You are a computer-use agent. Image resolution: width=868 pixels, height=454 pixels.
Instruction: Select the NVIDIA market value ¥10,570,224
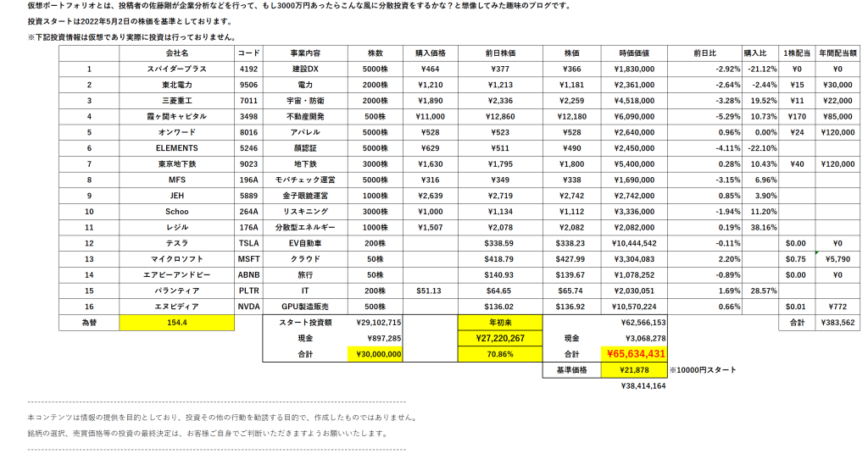[x=634, y=307]
